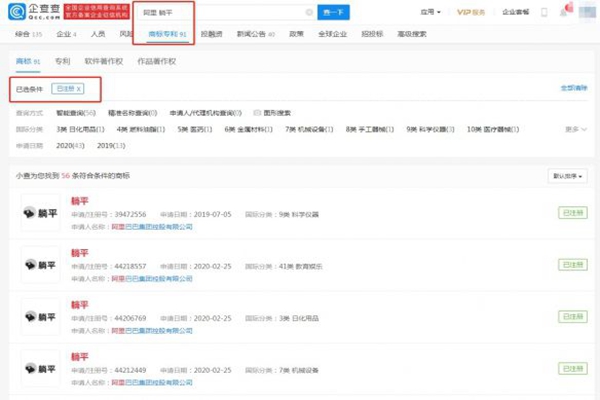Click the 企查查 logo

pos(33,12)
